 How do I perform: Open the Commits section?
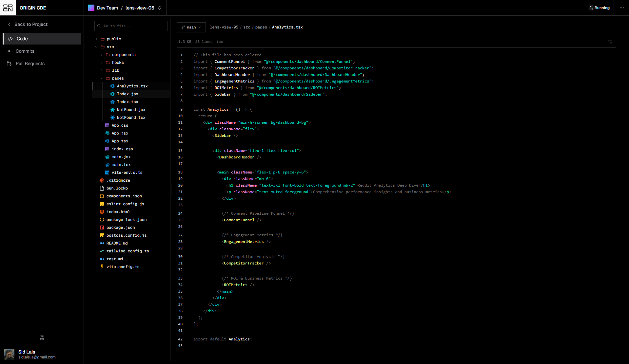(25, 51)
